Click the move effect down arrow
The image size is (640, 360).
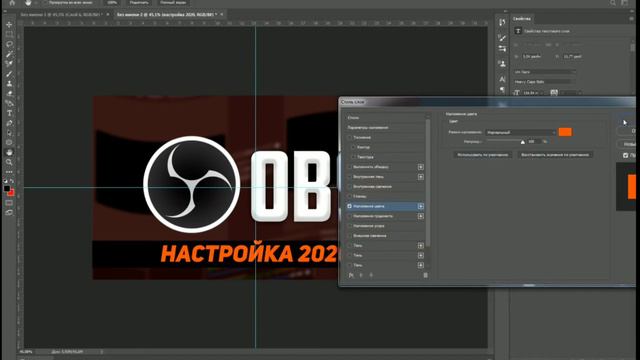point(371,275)
